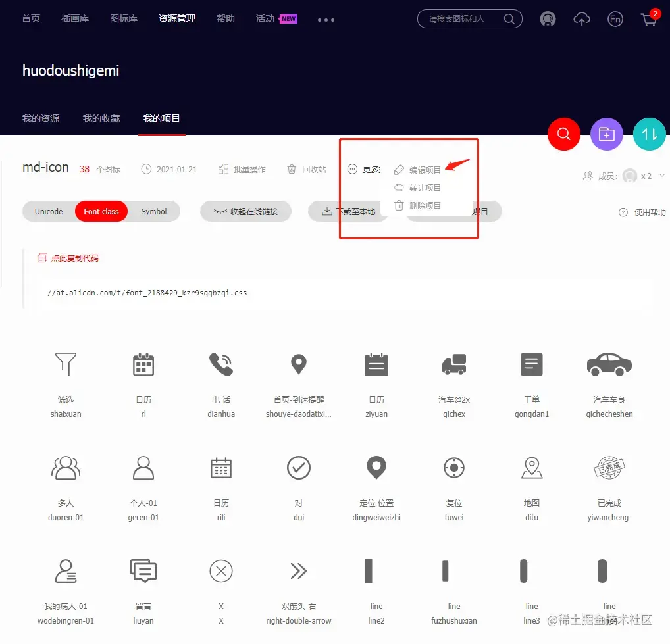Open the user avatar icon in the header
The height and width of the screenshot is (644, 670).
click(x=548, y=19)
